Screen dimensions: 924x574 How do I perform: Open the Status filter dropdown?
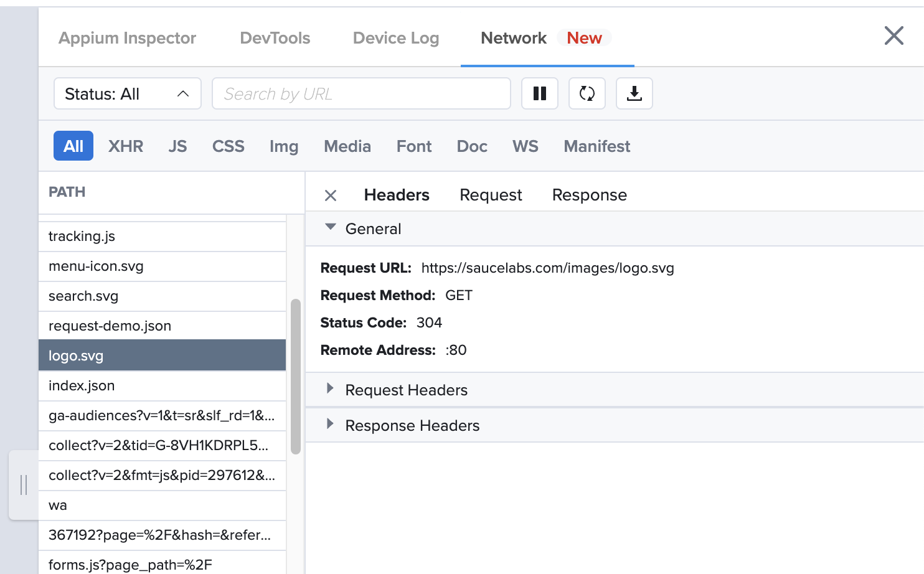127,93
